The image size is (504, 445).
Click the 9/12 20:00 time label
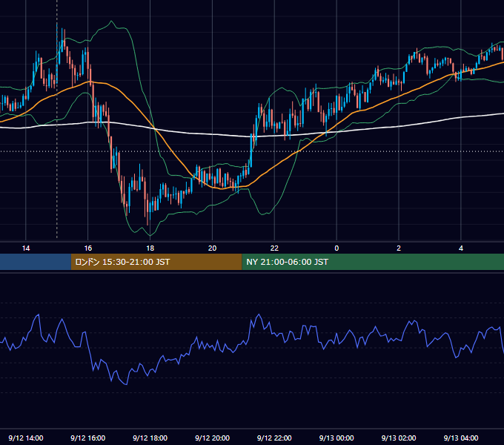[x=212, y=438]
